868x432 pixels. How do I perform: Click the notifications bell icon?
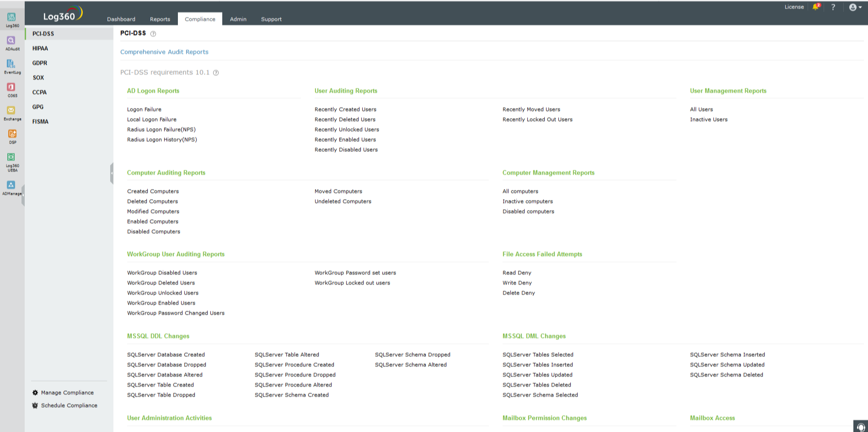(815, 7)
